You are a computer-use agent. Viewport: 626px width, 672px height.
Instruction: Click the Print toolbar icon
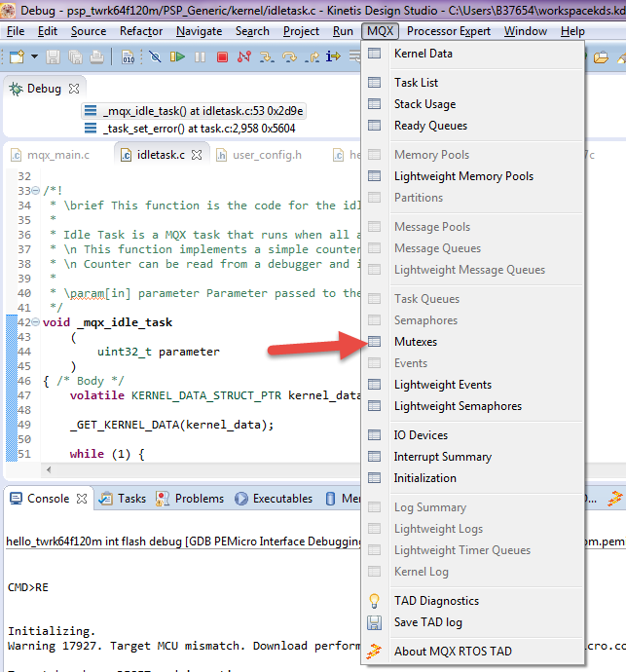click(96, 56)
